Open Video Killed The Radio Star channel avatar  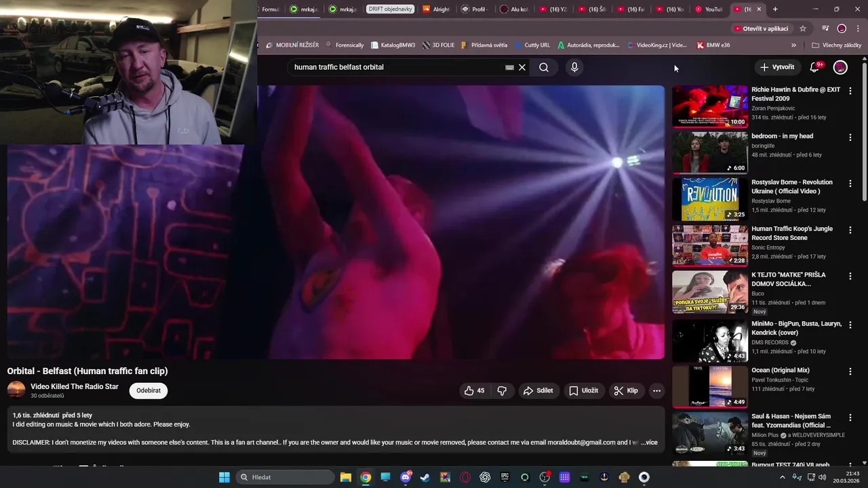pyautogui.click(x=16, y=390)
